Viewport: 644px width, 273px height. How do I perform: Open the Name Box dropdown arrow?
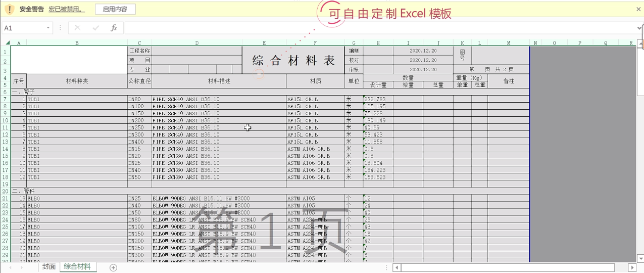click(49, 28)
